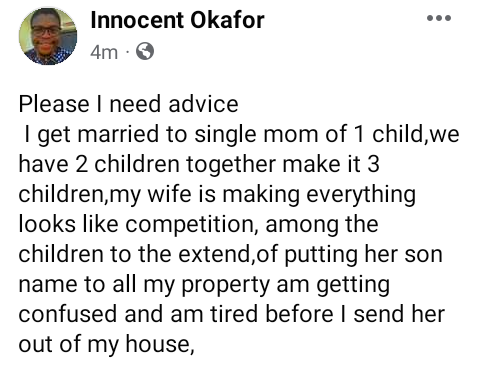The width and height of the screenshot is (480, 371).
Task: Click the word "advice" in the first line
Action: 203,104
